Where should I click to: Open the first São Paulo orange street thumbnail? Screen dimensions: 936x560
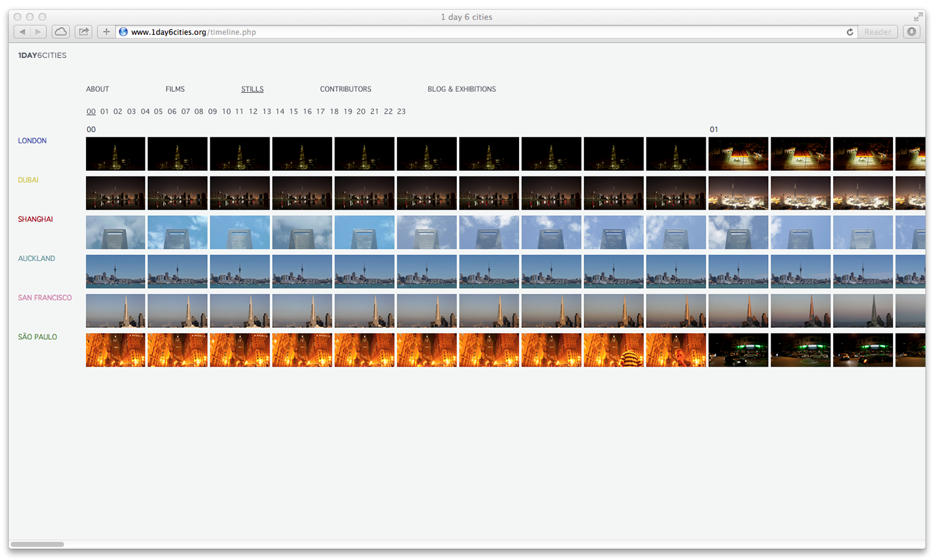tap(115, 350)
